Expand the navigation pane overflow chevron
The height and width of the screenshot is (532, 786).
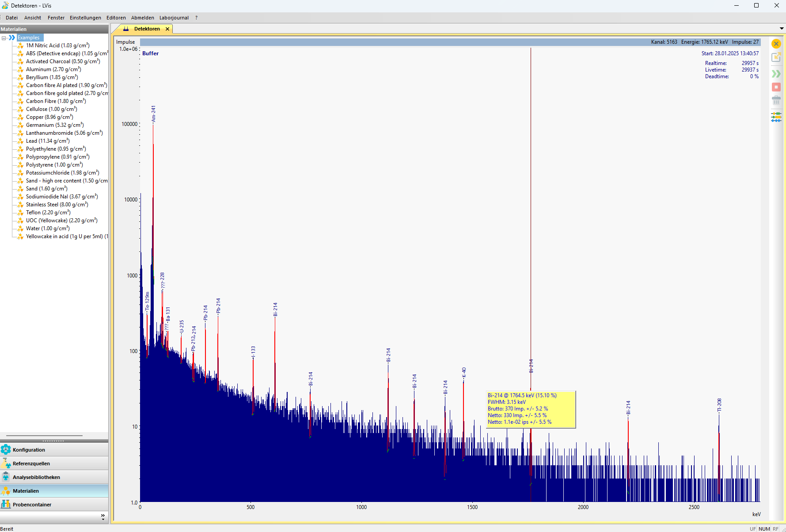(x=103, y=517)
